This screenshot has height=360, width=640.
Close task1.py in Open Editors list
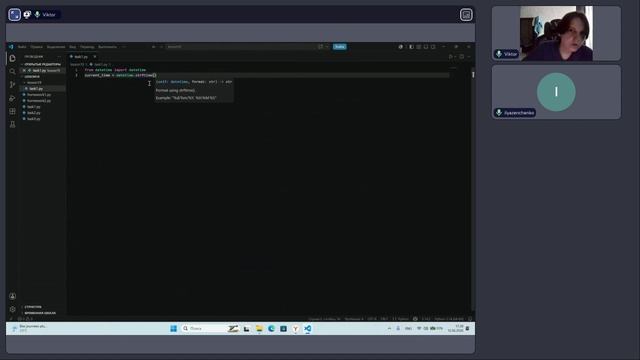[24, 71]
